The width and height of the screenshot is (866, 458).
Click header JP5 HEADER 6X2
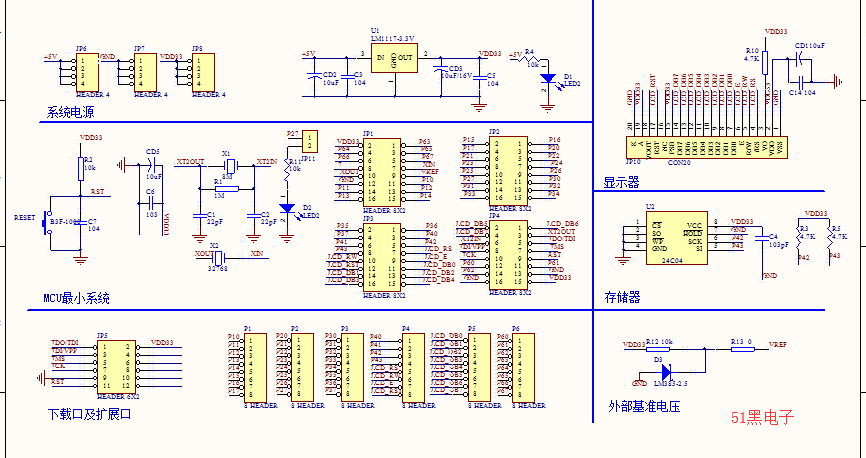(x=116, y=367)
